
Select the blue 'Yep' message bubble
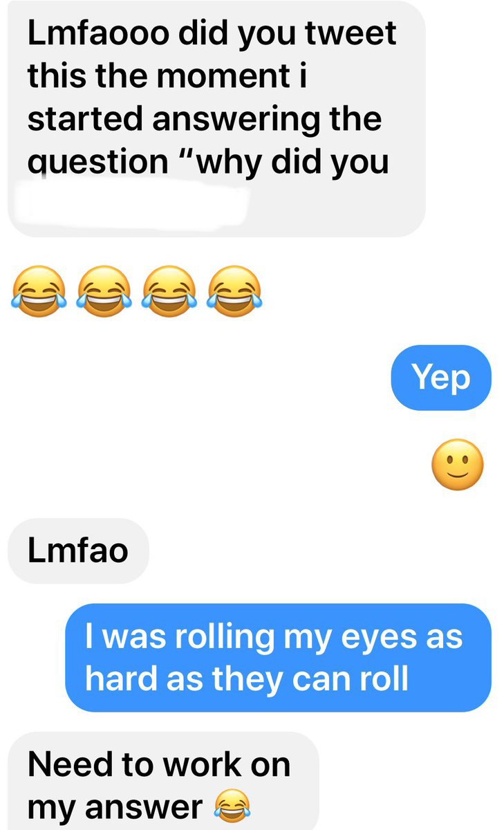click(441, 378)
